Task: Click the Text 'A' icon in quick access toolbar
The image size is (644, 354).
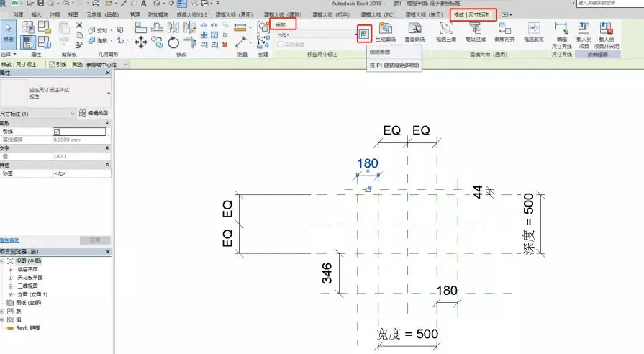Action: (143, 4)
